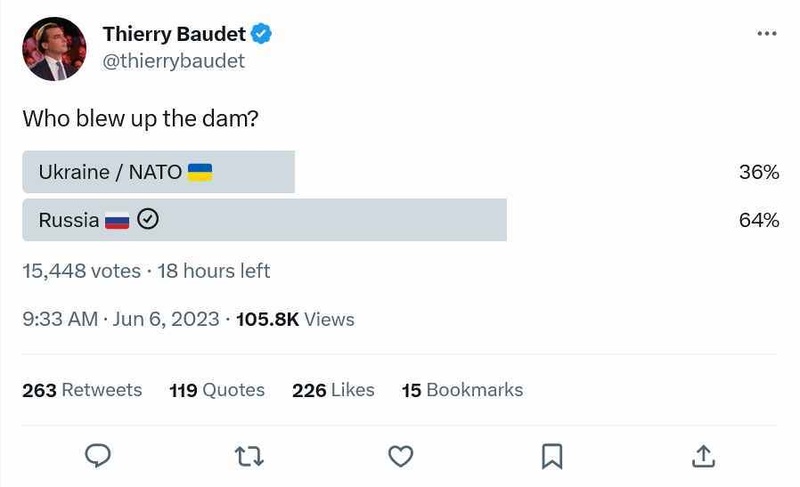Click the 105.8K Views count

point(295,319)
